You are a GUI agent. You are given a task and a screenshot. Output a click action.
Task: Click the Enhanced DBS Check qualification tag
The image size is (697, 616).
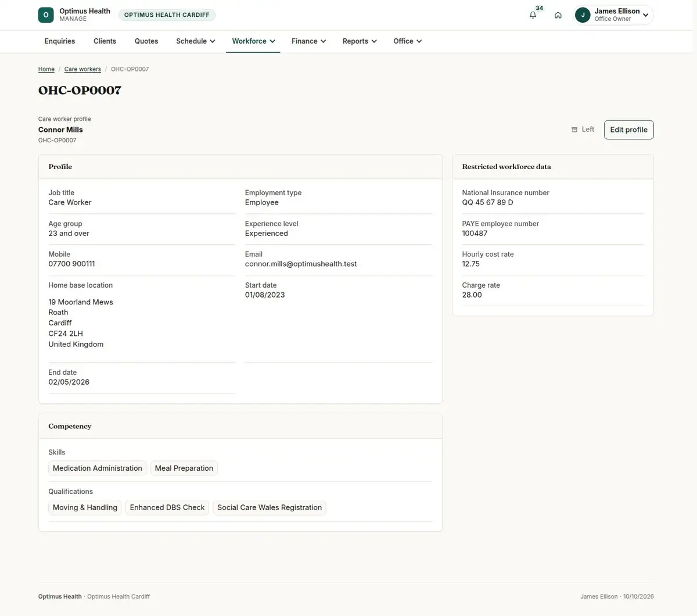(167, 507)
